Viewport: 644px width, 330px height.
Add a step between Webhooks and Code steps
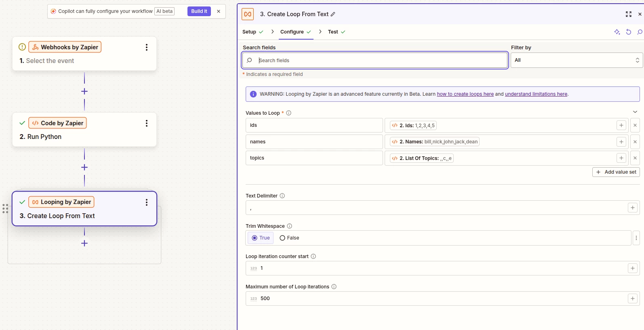coord(84,91)
